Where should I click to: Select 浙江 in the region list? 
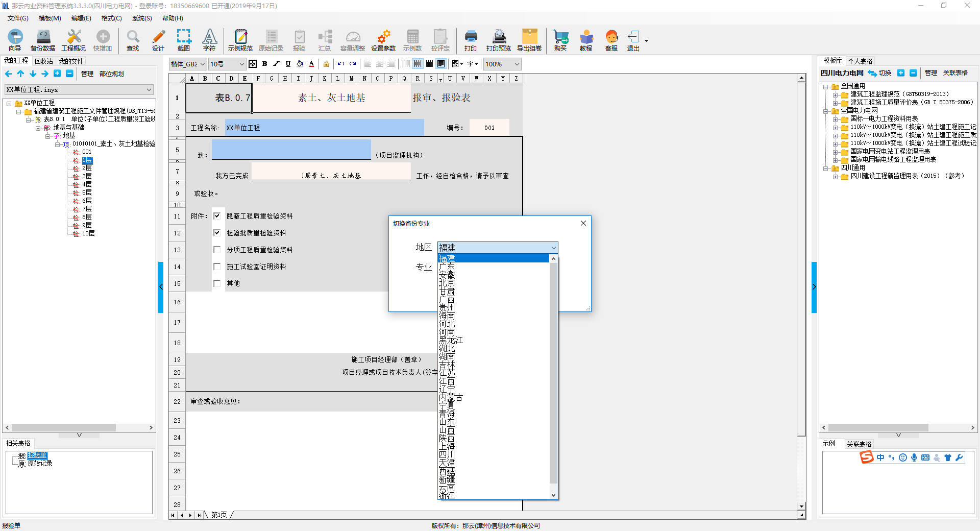click(494, 495)
